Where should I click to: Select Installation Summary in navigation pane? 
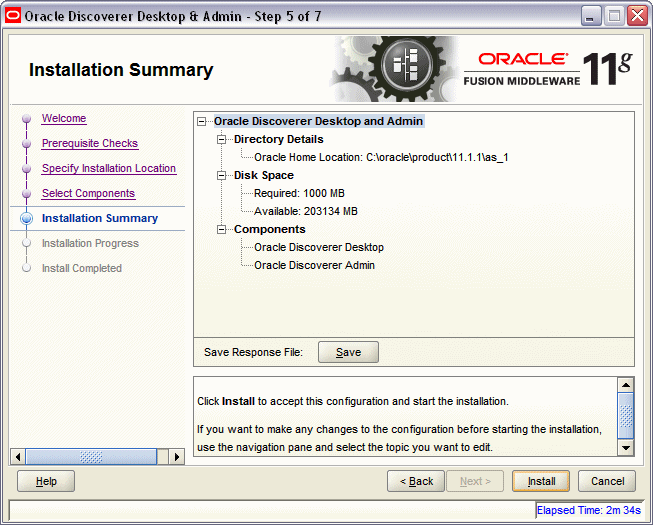tap(100, 218)
